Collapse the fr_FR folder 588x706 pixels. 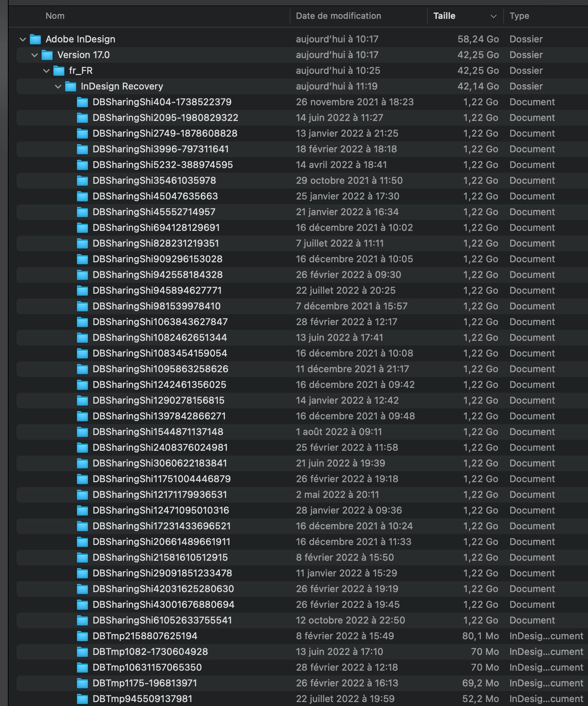[x=46, y=71]
